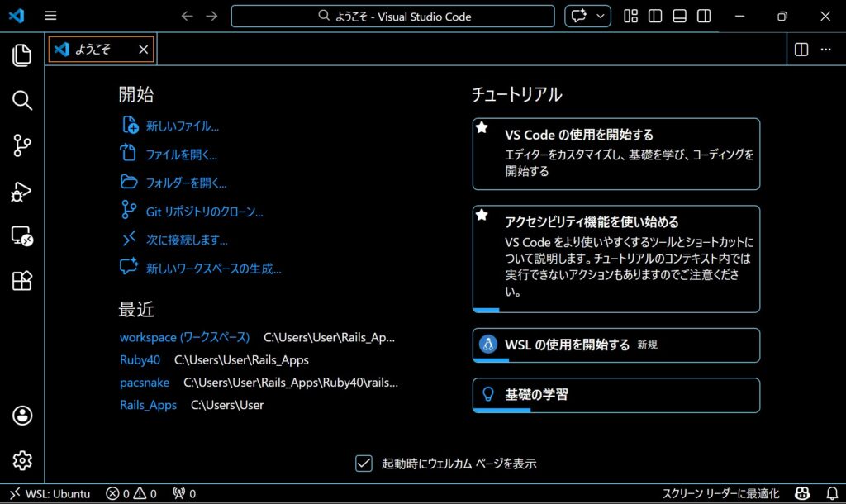846x504 pixels.
Task: Open the Search view in activity bar
Action: (22, 101)
